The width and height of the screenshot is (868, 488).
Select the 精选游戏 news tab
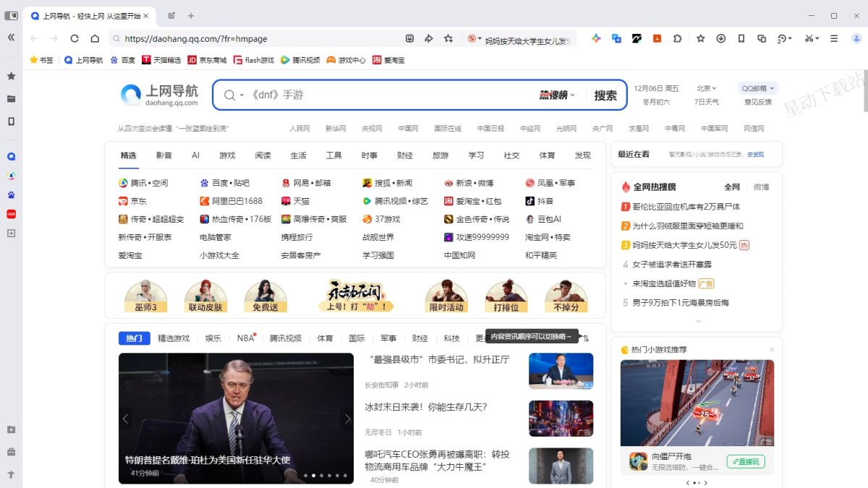click(x=174, y=338)
